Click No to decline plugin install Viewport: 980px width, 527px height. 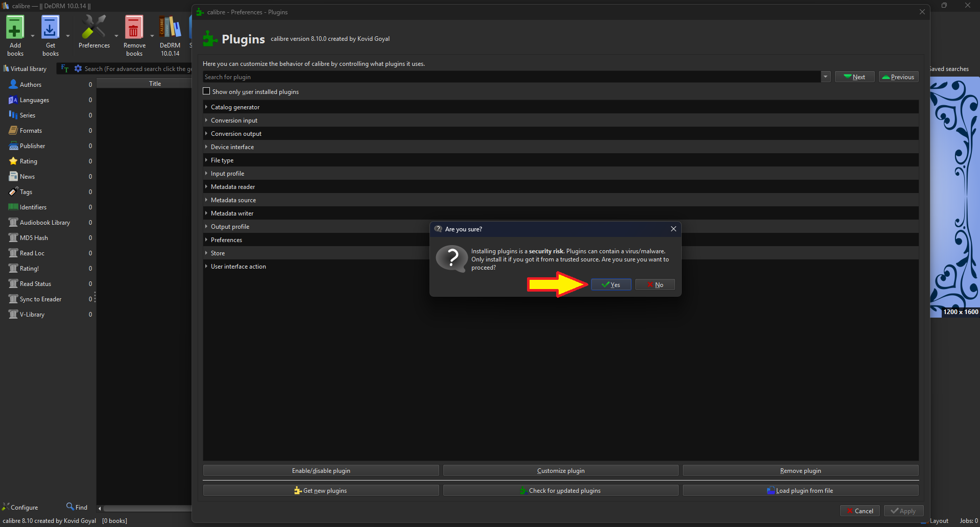coord(655,285)
